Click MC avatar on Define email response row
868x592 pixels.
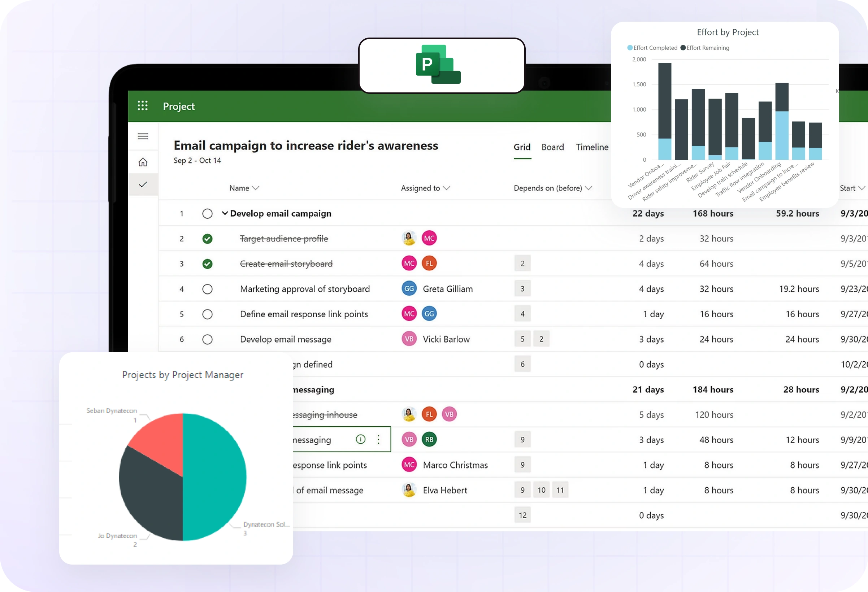(409, 314)
